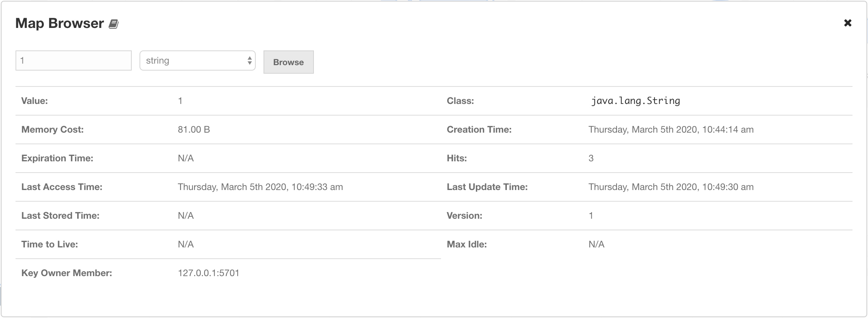Click the Map Browser heading text

60,23
